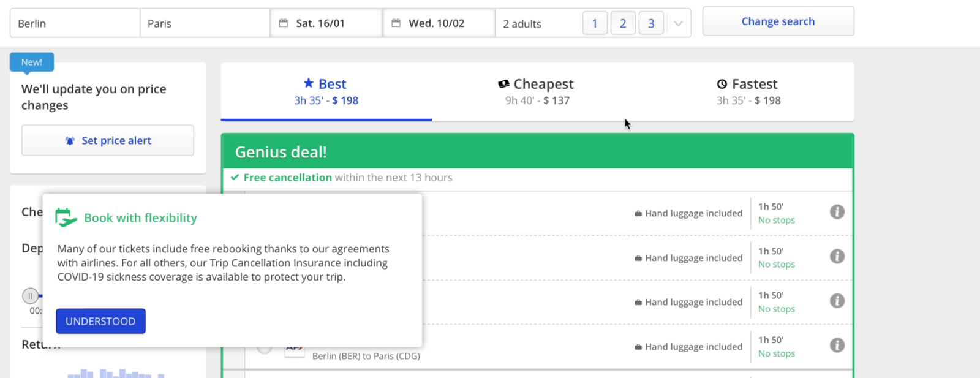Select passenger count button 2
Viewport: 980px width, 378px height.
pyautogui.click(x=623, y=23)
